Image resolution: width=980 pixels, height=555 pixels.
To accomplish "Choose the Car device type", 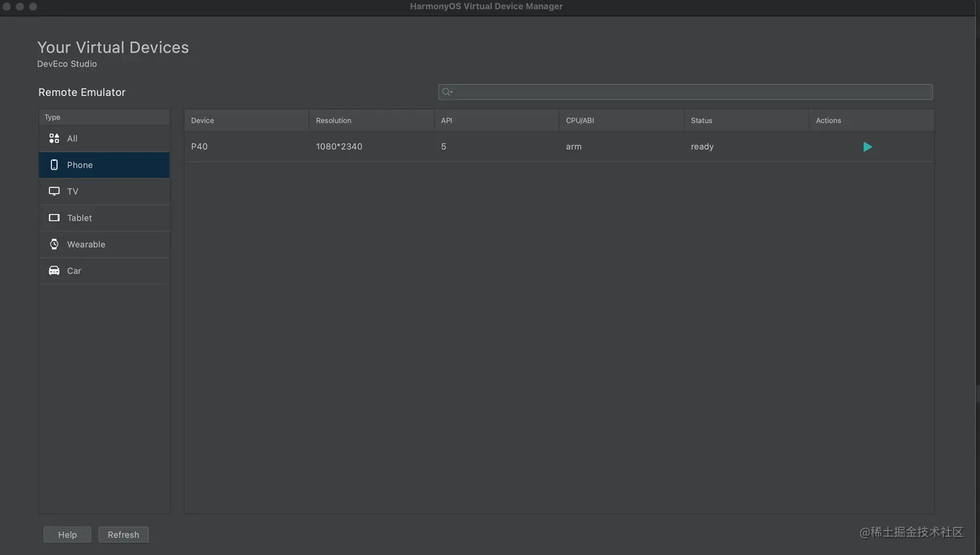I will click(x=104, y=271).
